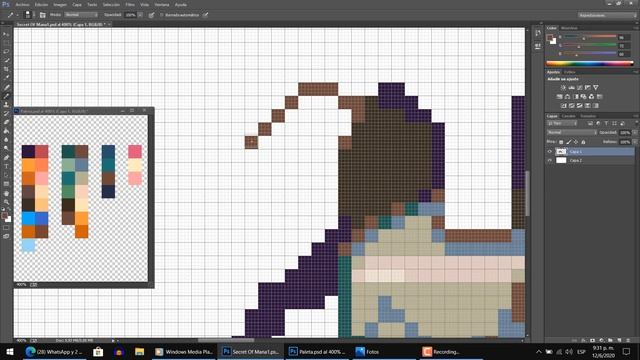Select the Move tool
Viewport: 640px width, 360px height.
6,34
